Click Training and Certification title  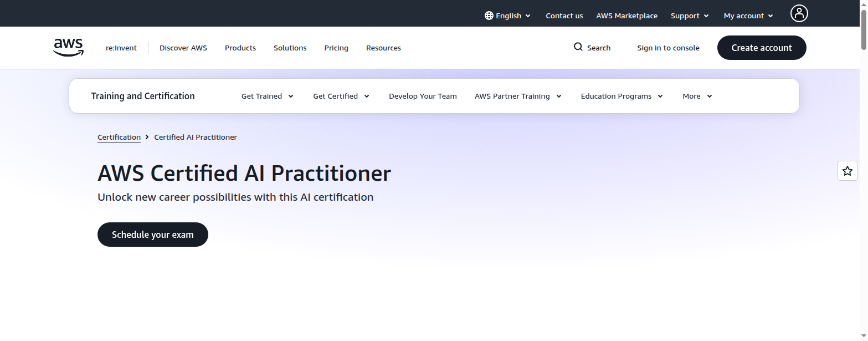click(x=143, y=96)
